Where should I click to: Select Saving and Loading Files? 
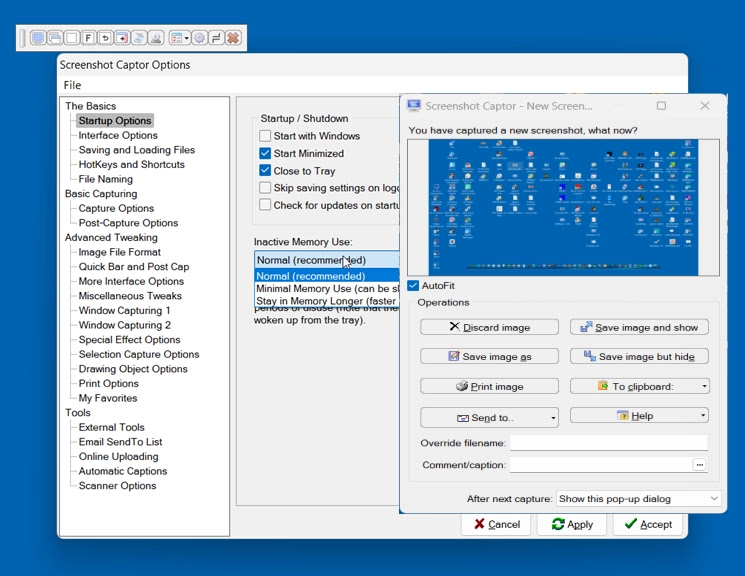pos(137,150)
